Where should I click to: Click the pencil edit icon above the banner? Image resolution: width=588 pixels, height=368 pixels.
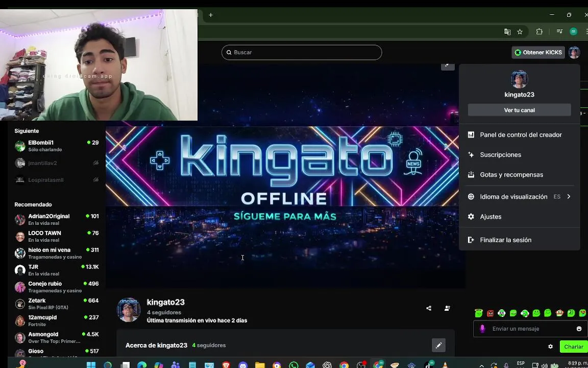pyautogui.click(x=447, y=65)
